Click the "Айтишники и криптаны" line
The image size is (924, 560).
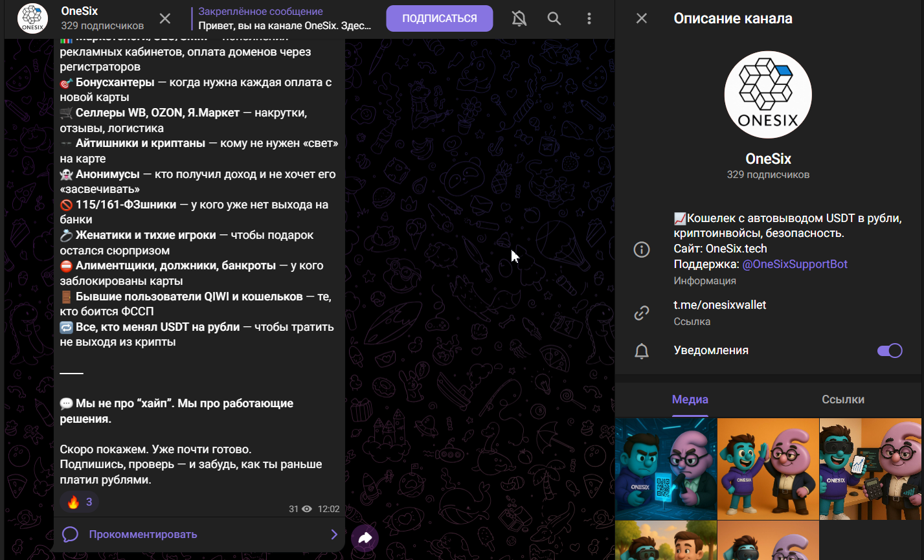point(140,143)
